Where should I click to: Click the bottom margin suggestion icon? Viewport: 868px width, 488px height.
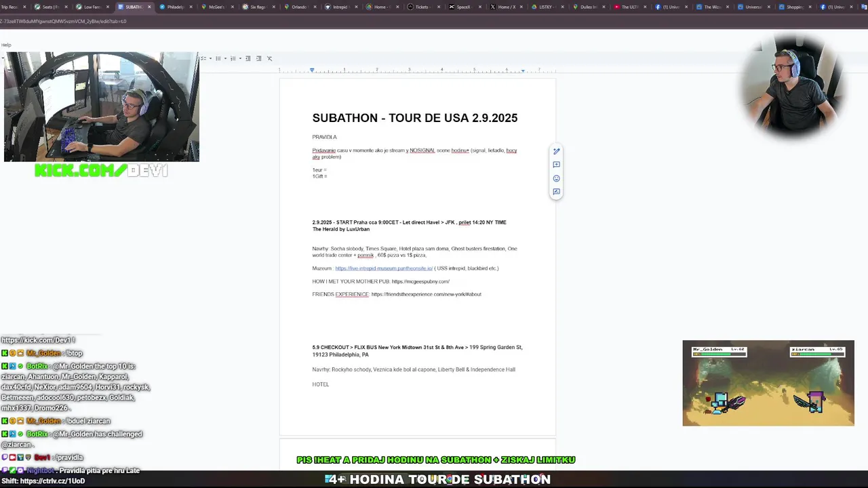pos(556,192)
